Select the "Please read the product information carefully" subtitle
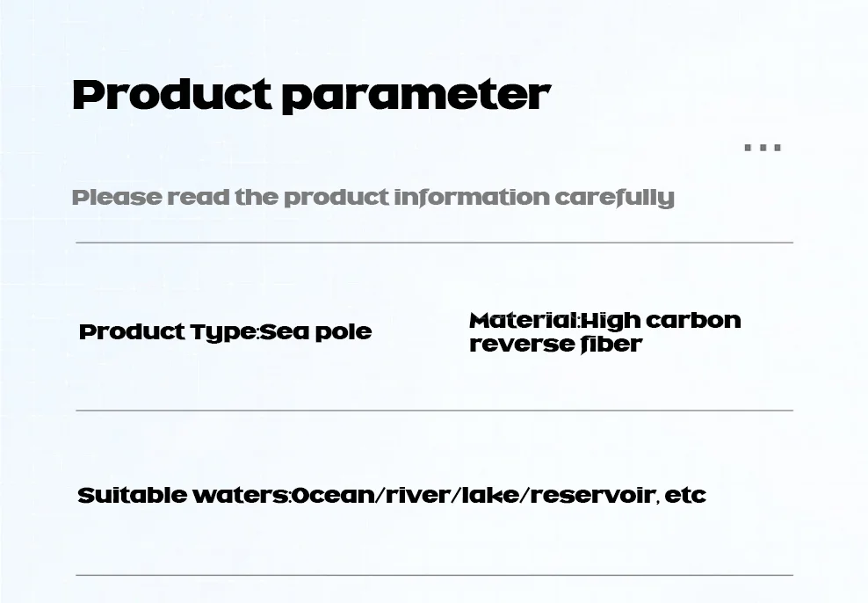The height and width of the screenshot is (603, 868). point(373,198)
